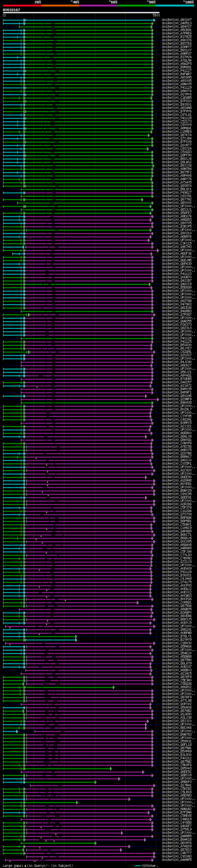Select the UniRef100_B0YEB1 label

click(x=176, y=483)
